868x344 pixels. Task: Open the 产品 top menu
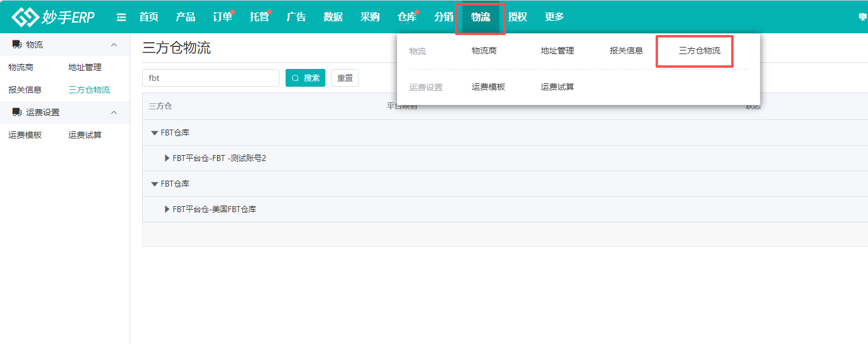click(x=186, y=17)
